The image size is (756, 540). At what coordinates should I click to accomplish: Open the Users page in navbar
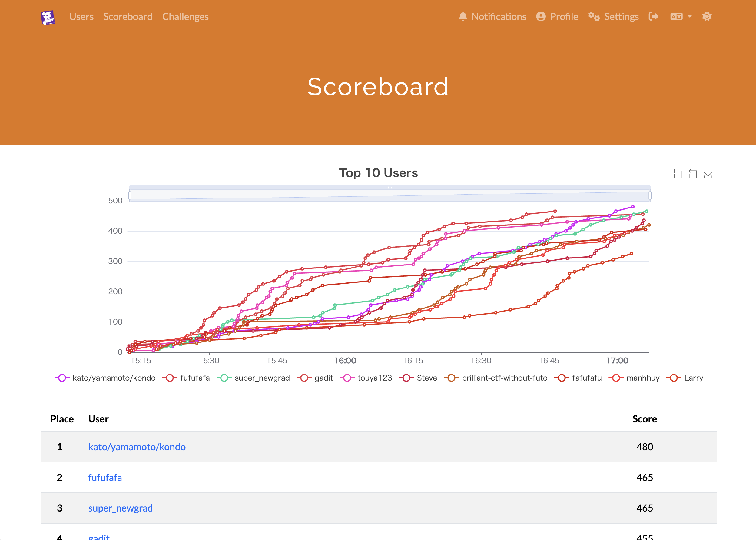click(x=81, y=17)
